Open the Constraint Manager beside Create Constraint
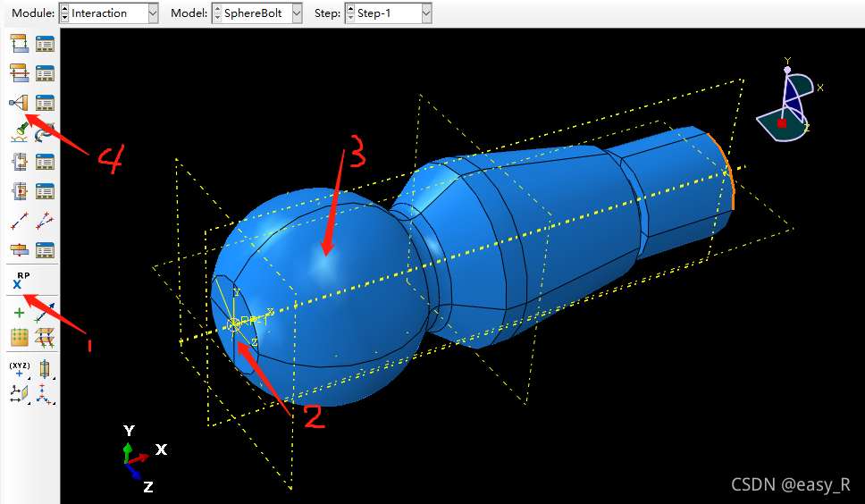This screenshot has width=865, height=504. 45,103
